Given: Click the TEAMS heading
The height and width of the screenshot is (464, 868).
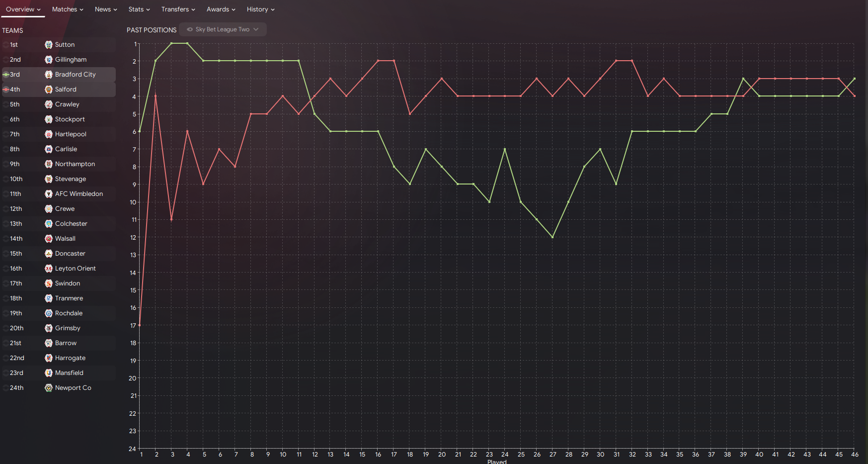Looking at the screenshot, I should pyautogui.click(x=12, y=31).
